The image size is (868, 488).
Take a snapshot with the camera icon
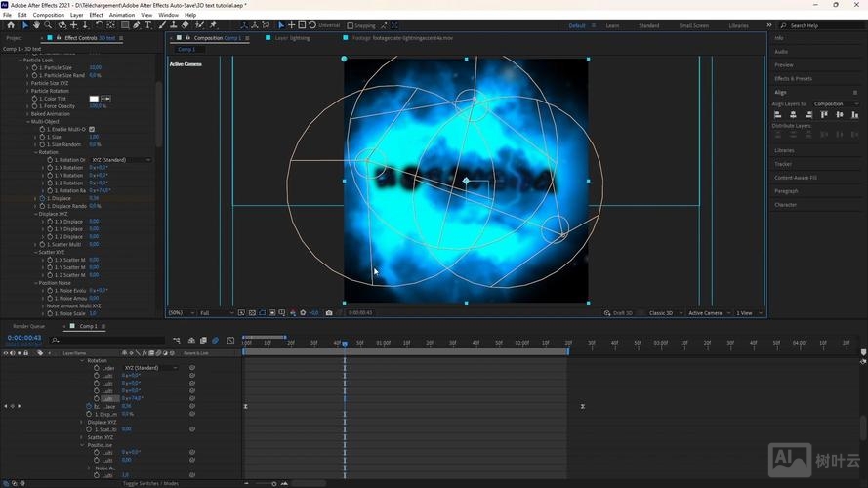coord(328,313)
